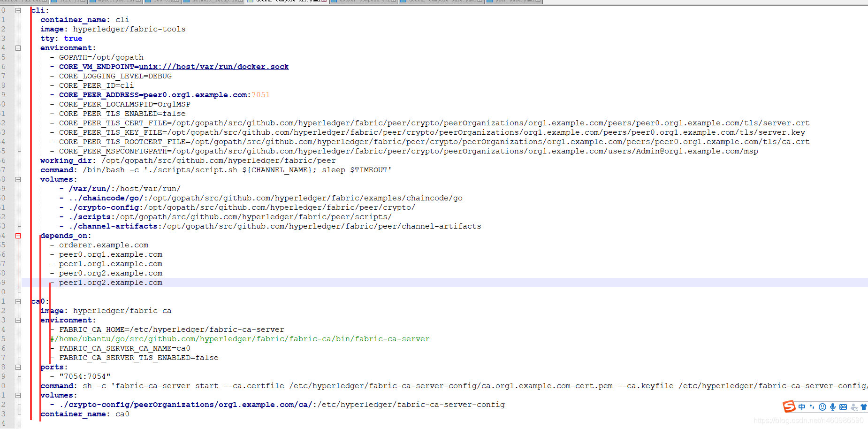The height and width of the screenshot is (429, 868).
Task: Open the unix:///host/var/run/docker.sock link
Action: pos(213,67)
